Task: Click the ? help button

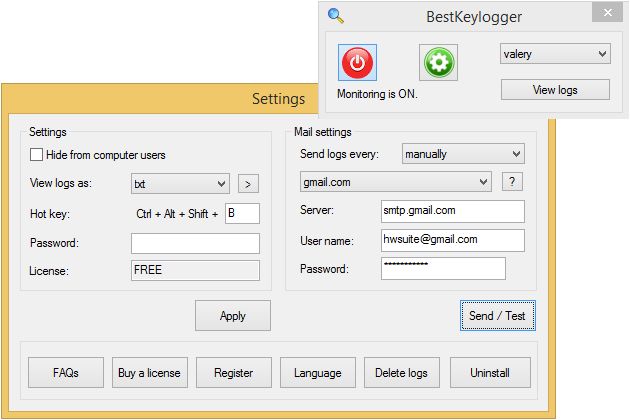Action: point(512,182)
